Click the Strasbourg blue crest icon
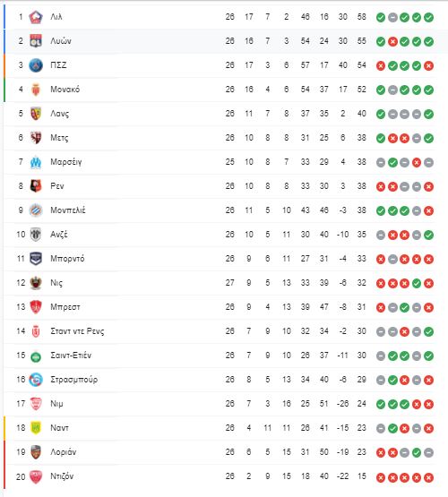Viewport: 448px width, 497px height. 36,380
